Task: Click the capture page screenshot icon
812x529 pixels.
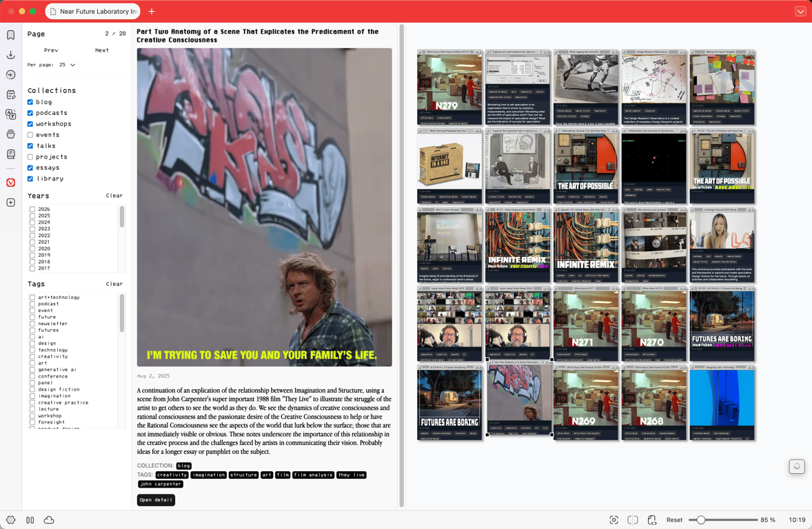Action: pyautogui.click(x=613, y=519)
